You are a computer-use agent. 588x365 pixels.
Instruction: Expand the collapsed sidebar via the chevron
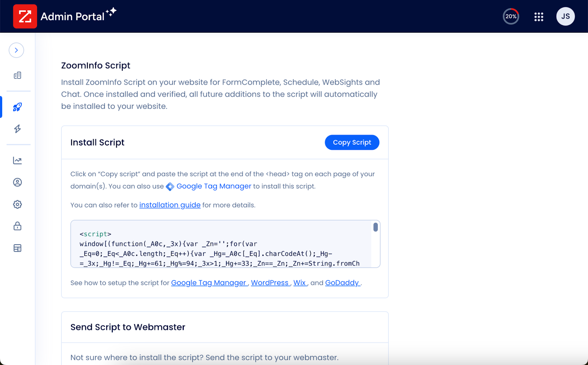(16, 50)
